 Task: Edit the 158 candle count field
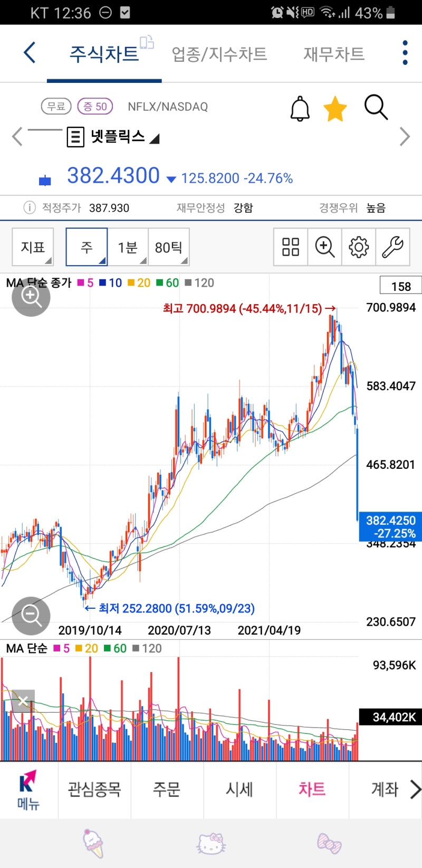tap(401, 286)
